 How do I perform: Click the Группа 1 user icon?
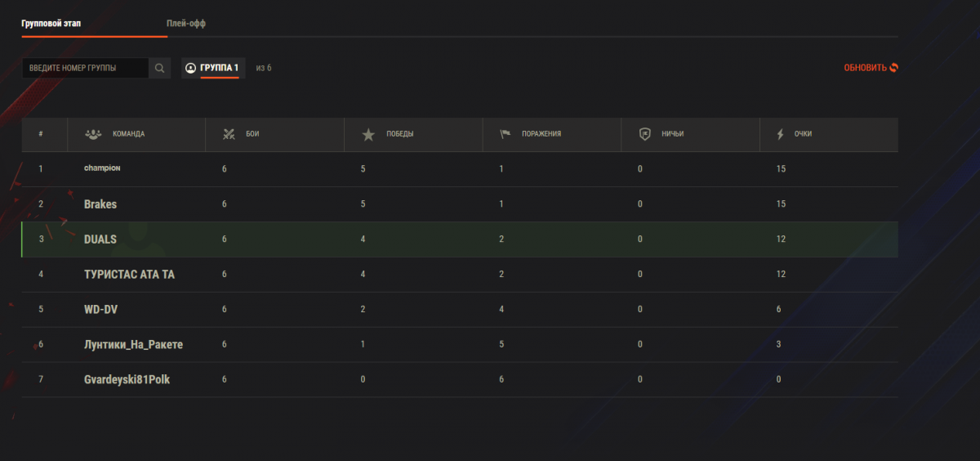tap(191, 68)
